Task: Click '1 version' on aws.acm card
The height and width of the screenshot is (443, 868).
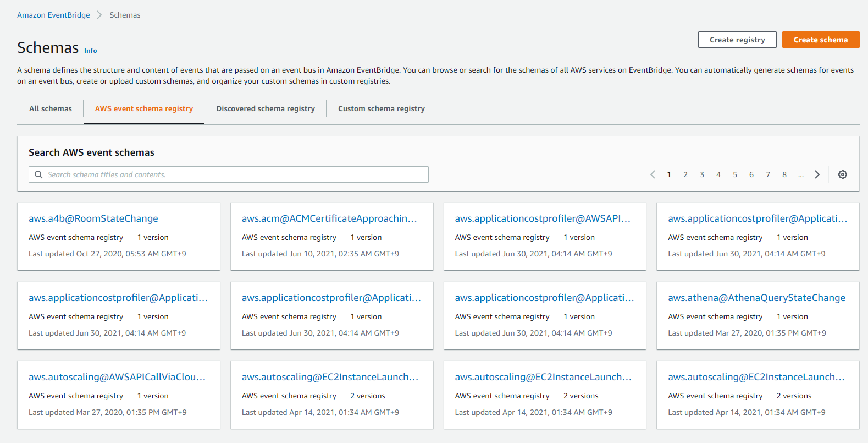Action: coord(366,237)
